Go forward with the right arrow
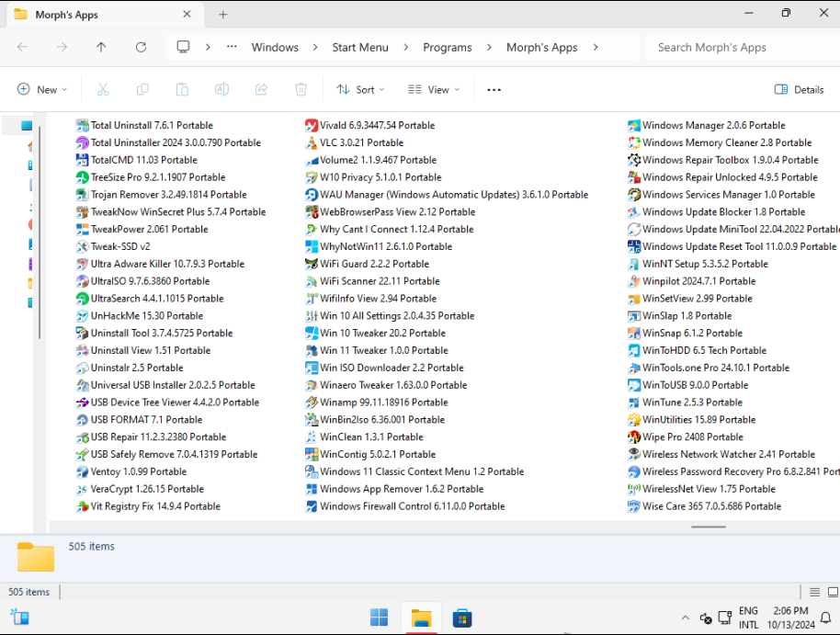840x635 pixels. pos(62,47)
